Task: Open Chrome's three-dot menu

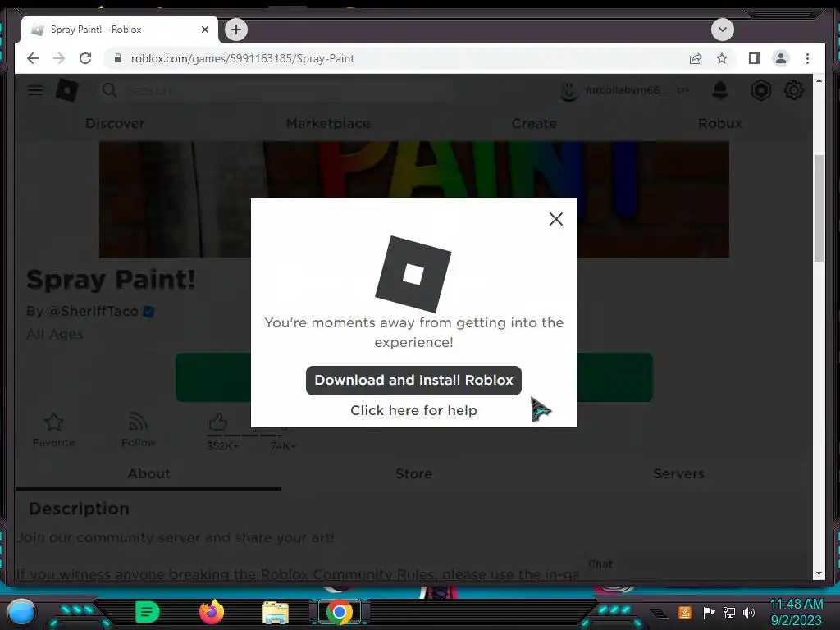Action: [807, 58]
